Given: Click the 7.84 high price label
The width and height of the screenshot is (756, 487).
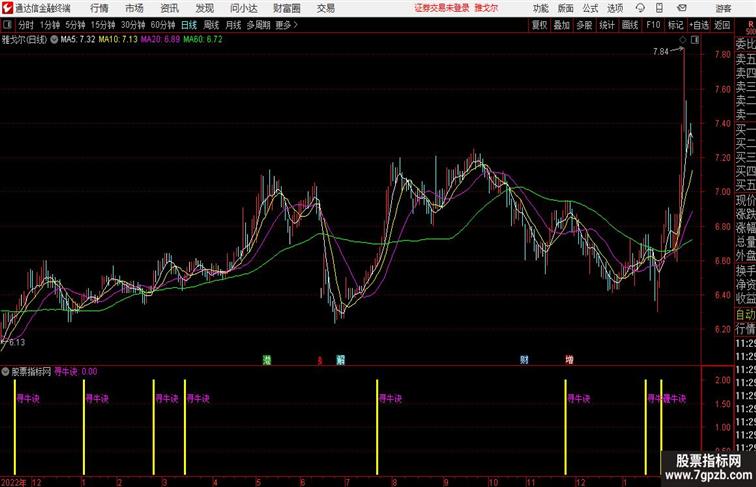Looking at the screenshot, I should [661, 52].
